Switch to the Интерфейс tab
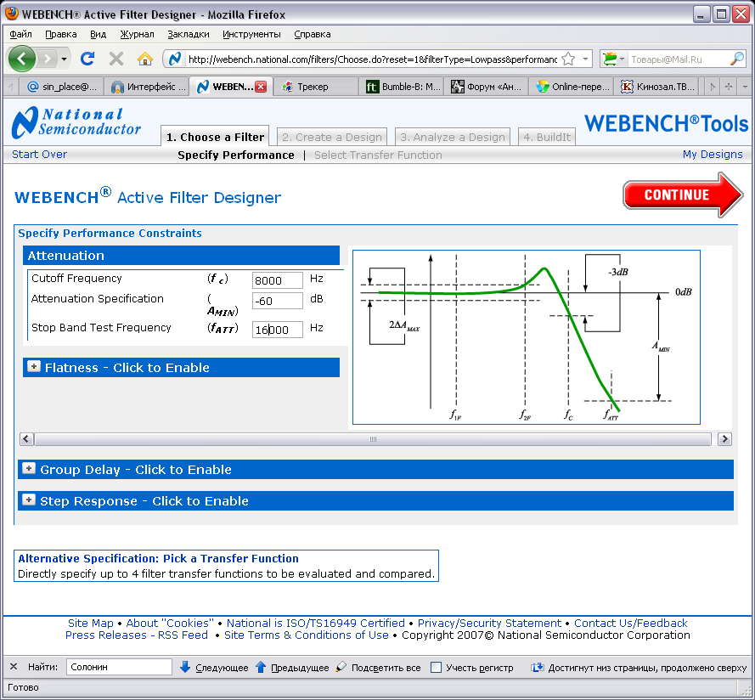This screenshot has width=755, height=700. point(147,87)
